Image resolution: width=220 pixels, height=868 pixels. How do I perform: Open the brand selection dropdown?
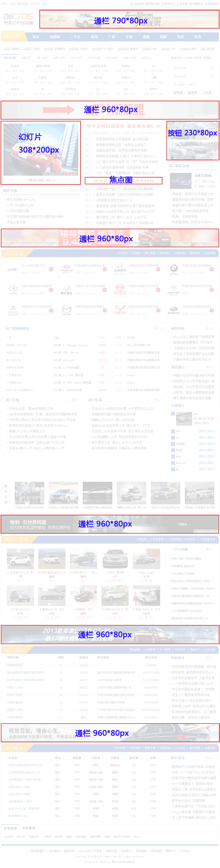point(193,68)
